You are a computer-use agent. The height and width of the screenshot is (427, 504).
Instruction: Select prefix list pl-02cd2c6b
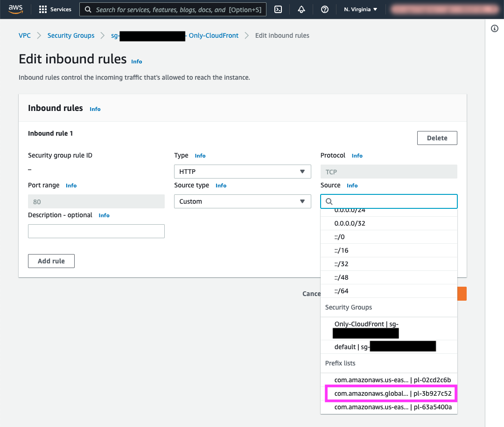[389, 380]
